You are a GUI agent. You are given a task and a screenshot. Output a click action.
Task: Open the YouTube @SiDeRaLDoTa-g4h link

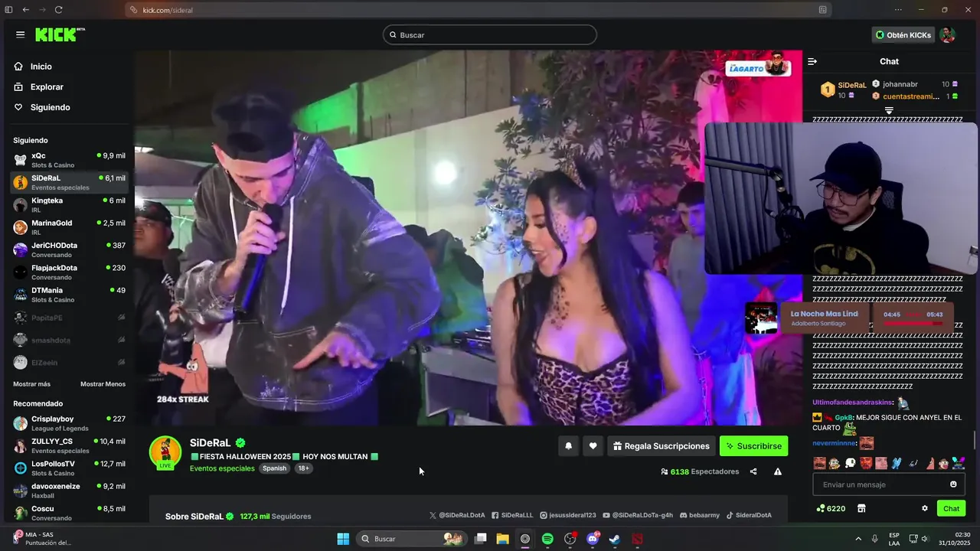pos(638,516)
